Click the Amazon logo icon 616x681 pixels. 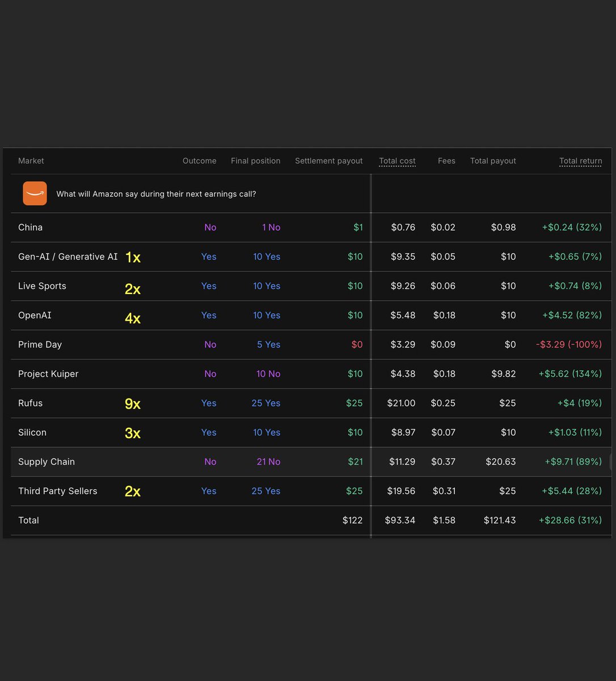[35, 194]
